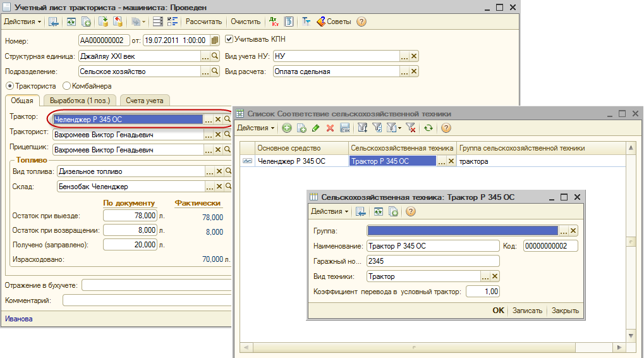The height and width of the screenshot is (358, 644).
Task: Click the disable filter icon with red cross
Action: tap(411, 128)
